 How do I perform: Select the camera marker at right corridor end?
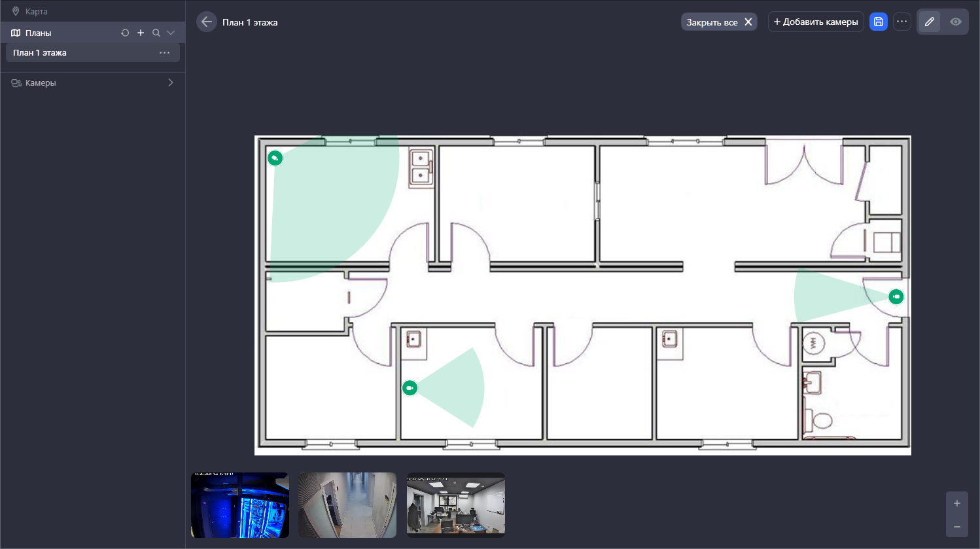pyautogui.click(x=896, y=296)
